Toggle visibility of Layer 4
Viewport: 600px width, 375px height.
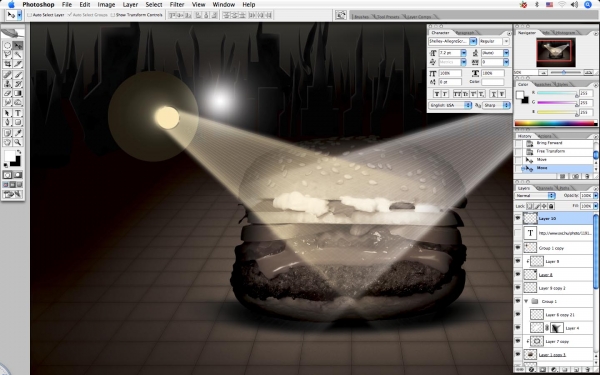[518, 328]
